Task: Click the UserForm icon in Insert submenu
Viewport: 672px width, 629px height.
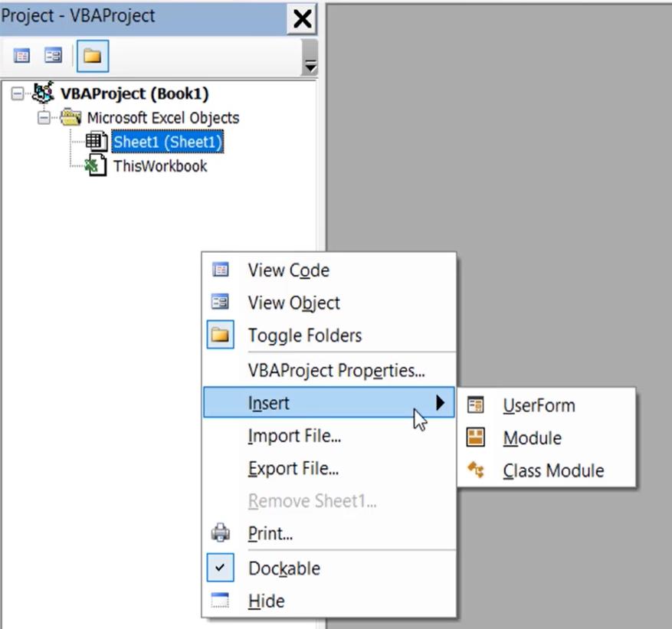Action: click(477, 405)
